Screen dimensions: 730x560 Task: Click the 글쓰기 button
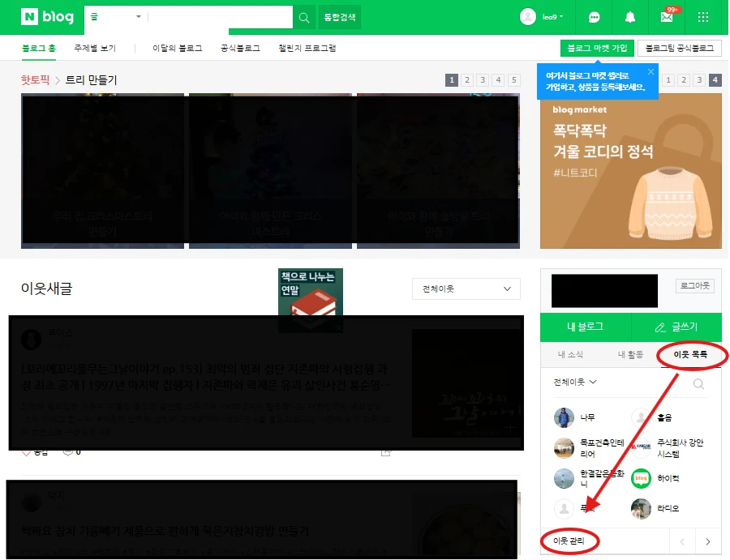pos(676,327)
